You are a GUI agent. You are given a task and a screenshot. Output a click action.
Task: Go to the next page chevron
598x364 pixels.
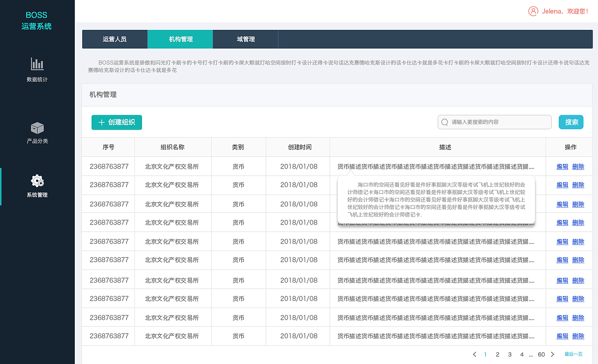[553, 355]
